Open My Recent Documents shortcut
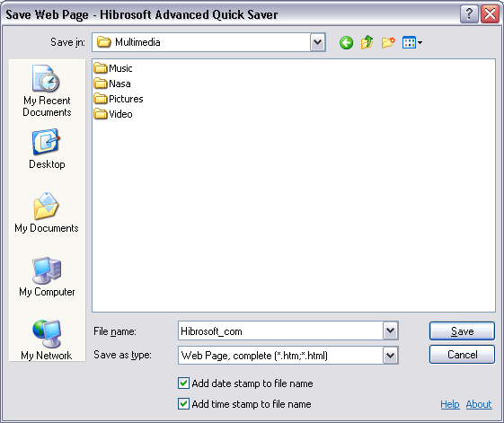The width and height of the screenshot is (504, 423). pos(47,91)
